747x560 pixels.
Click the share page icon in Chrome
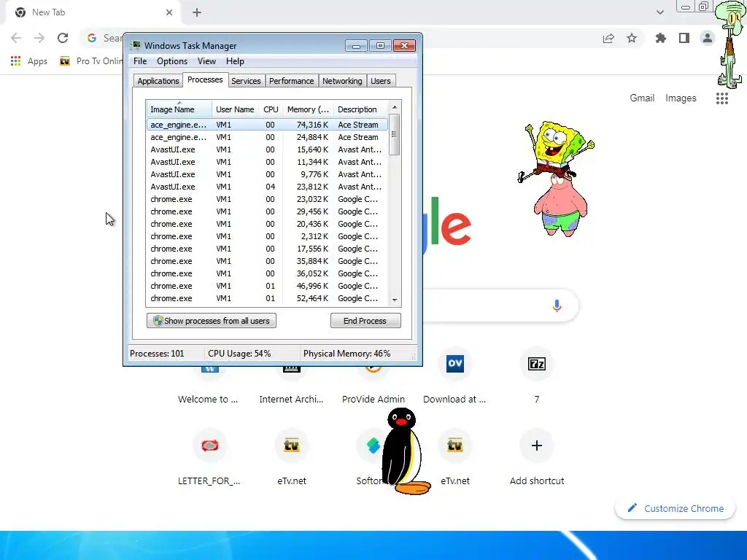click(608, 38)
